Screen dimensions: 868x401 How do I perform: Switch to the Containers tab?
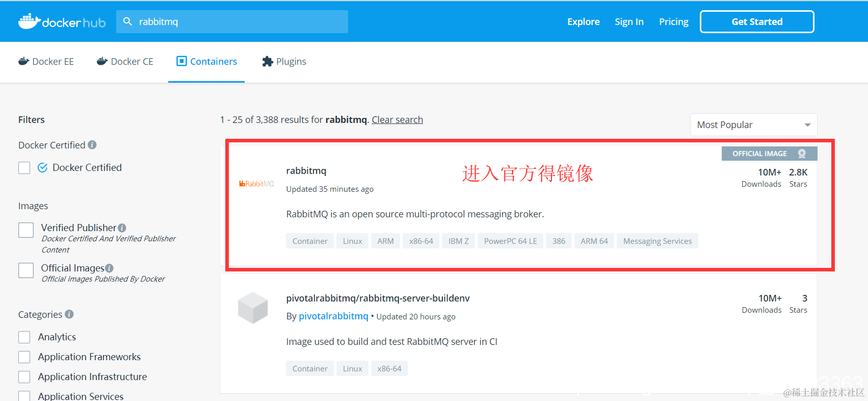(x=206, y=62)
